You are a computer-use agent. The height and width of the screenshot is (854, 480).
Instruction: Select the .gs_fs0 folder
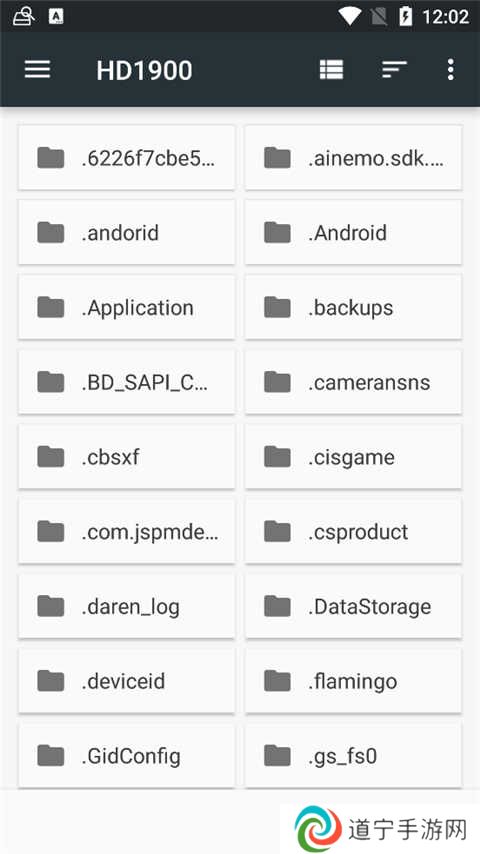pos(353,755)
